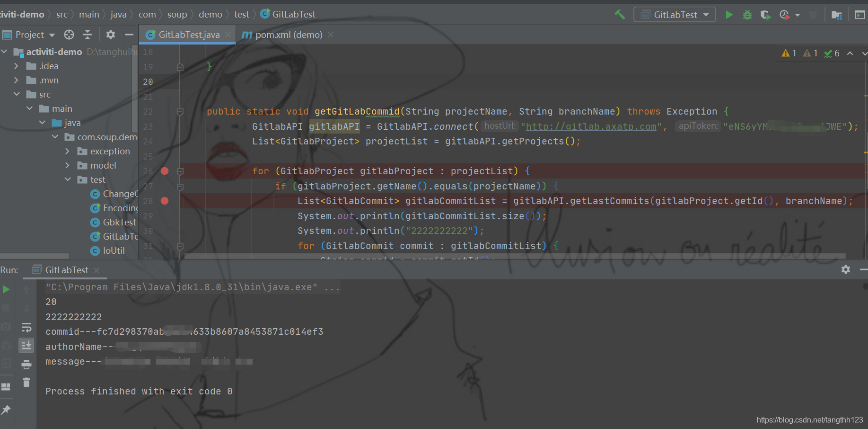
Task: Click the 'demo' breadcrumb in navigation bar
Action: click(x=210, y=14)
